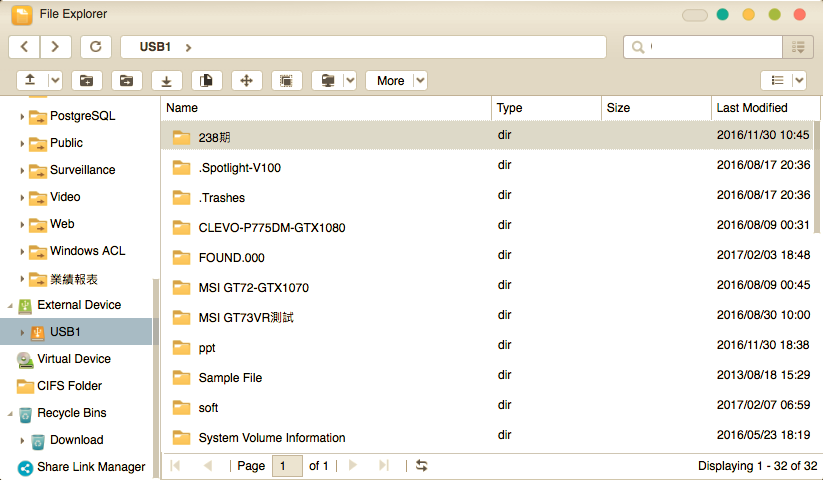The width and height of the screenshot is (823, 480).
Task: Open the upload options dropdown arrow
Action: 55,80
